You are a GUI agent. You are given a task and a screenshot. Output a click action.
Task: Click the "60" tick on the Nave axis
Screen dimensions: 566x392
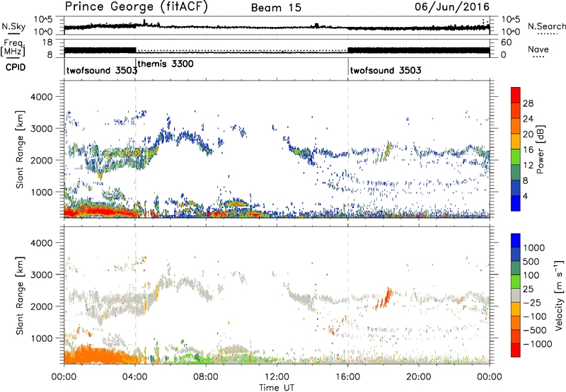506,42
